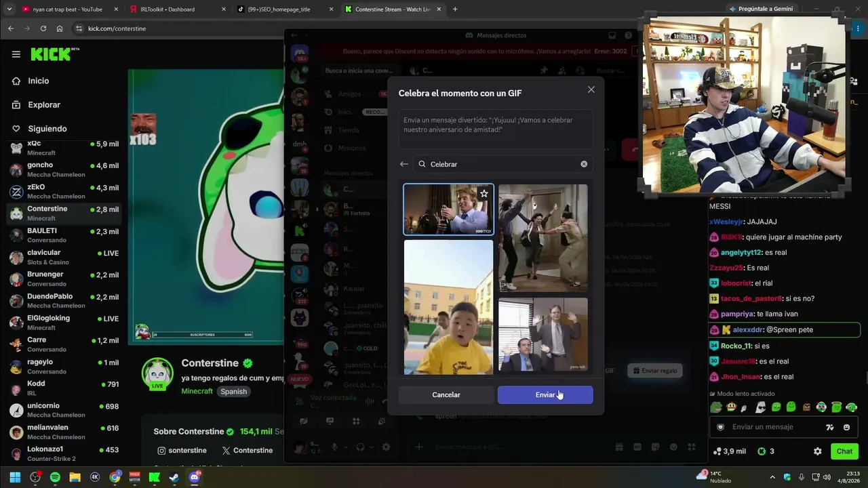Open Siguiendo in Kick sidebar
The width and height of the screenshot is (868, 488).
(x=47, y=129)
